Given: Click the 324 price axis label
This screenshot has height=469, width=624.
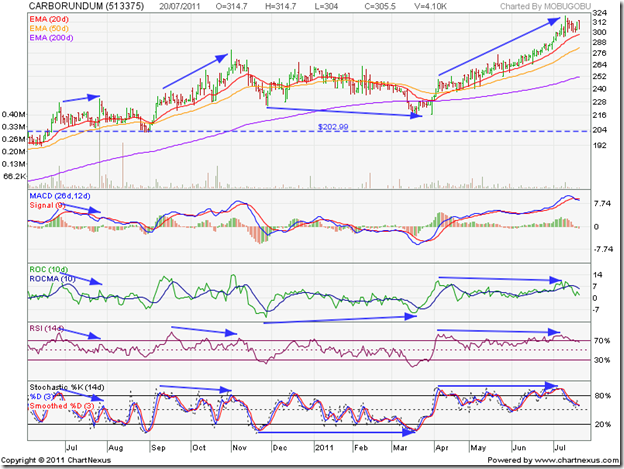Looking at the screenshot, I should [x=600, y=13].
